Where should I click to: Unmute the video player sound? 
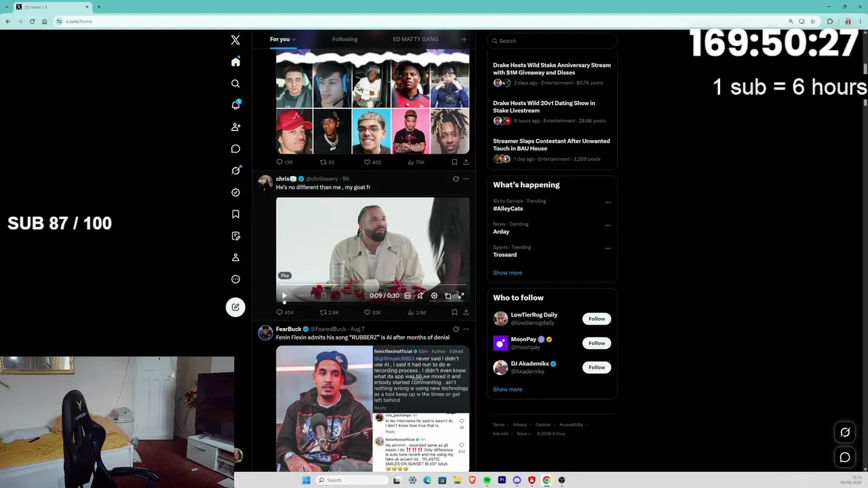(x=420, y=296)
